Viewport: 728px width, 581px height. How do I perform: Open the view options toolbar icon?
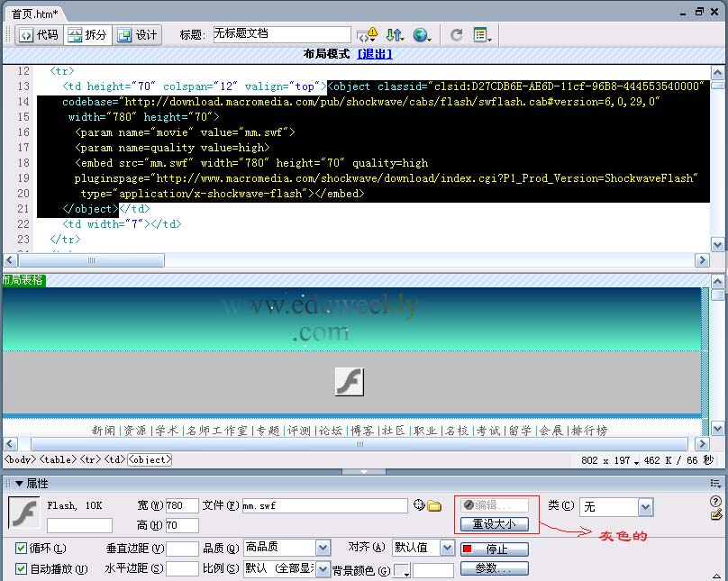pos(482,35)
